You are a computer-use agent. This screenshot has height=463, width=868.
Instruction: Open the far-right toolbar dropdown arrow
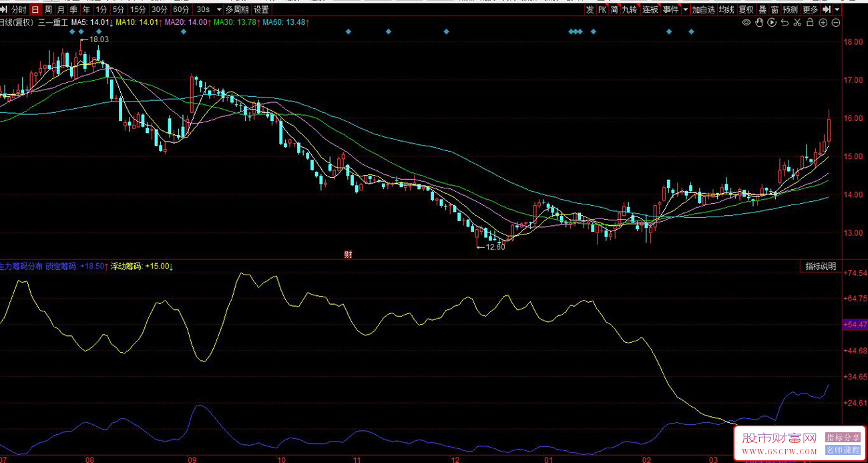click(x=837, y=10)
